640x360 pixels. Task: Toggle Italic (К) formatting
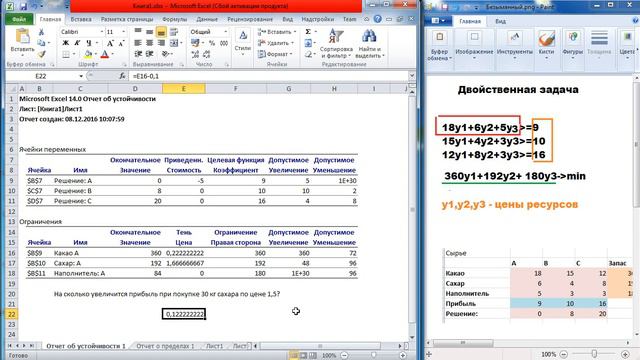(77, 43)
